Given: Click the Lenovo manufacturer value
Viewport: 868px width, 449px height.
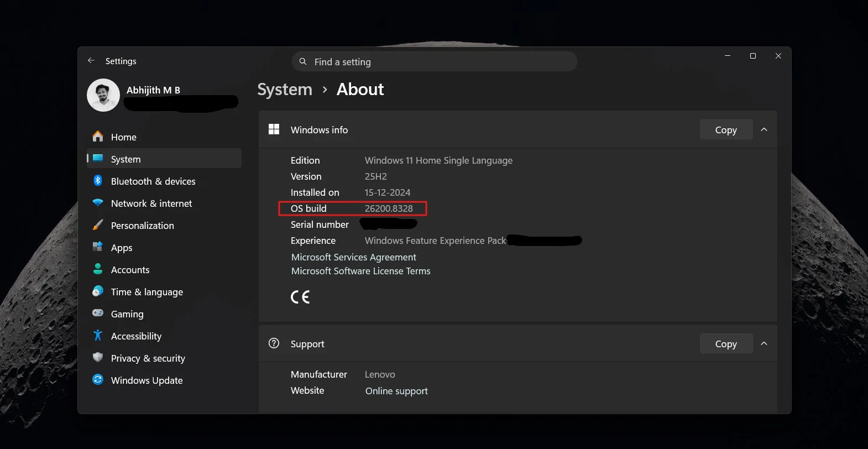Looking at the screenshot, I should coord(380,374).
